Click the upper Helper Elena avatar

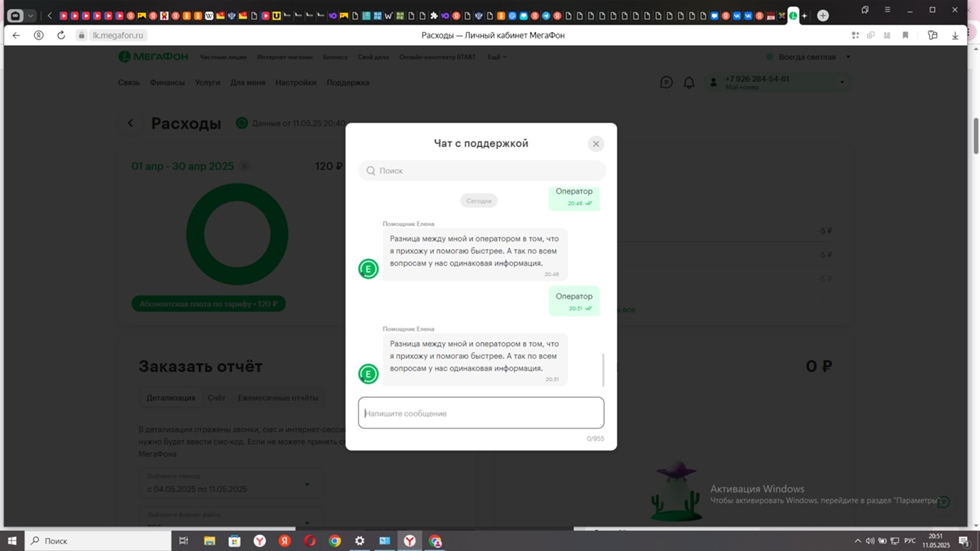(368, 269)
